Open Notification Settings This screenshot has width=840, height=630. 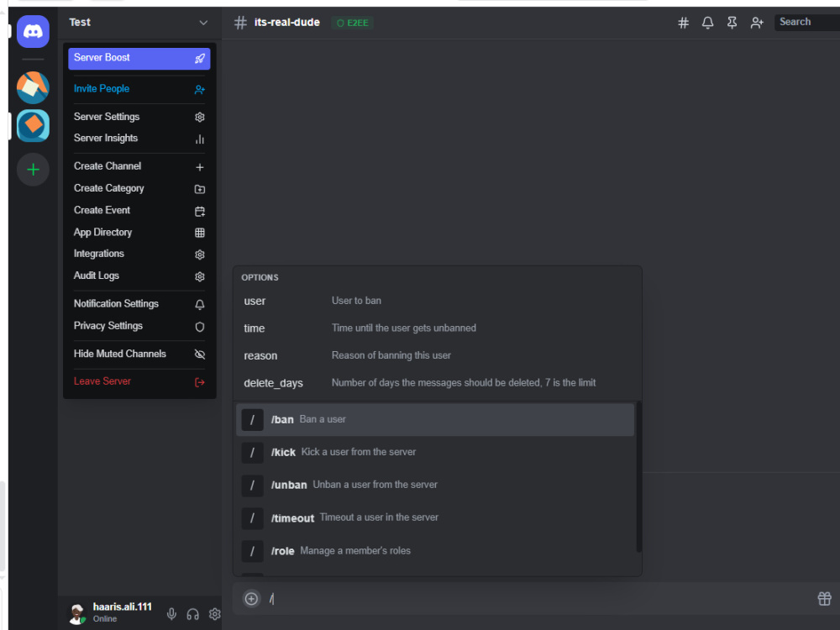pyautogui.click(x=139, y=304)
